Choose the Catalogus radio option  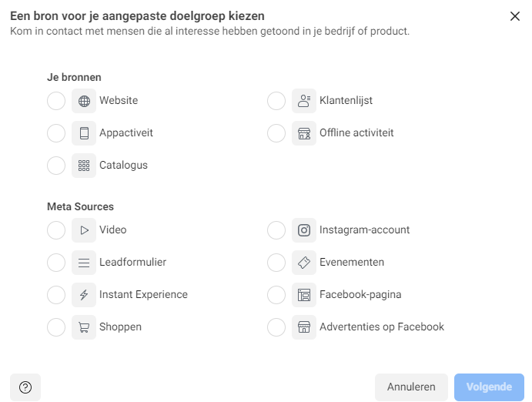(56, 166)
